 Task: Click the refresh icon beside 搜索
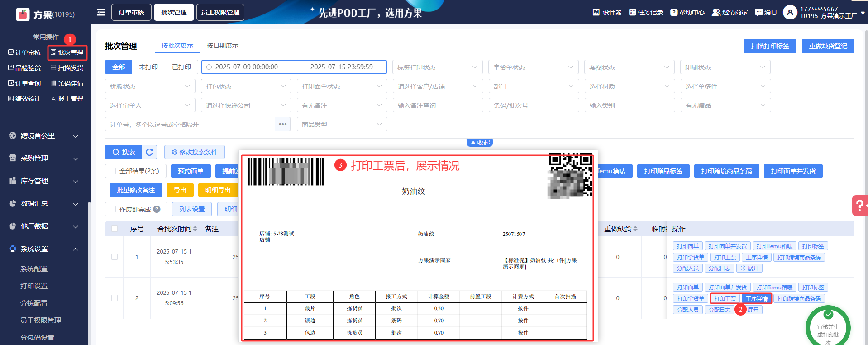pyautogui.click(x=149, y=152)
